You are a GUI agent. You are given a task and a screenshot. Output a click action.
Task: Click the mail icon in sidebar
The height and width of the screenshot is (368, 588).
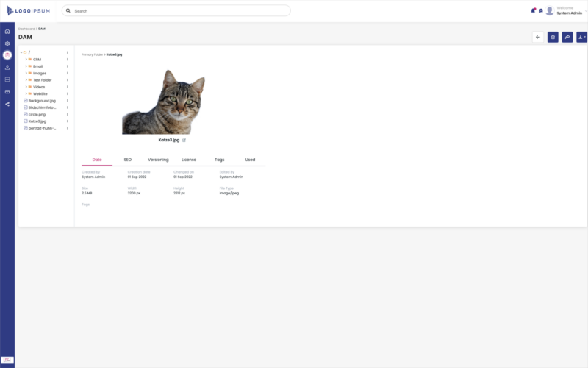click(7, 91)
